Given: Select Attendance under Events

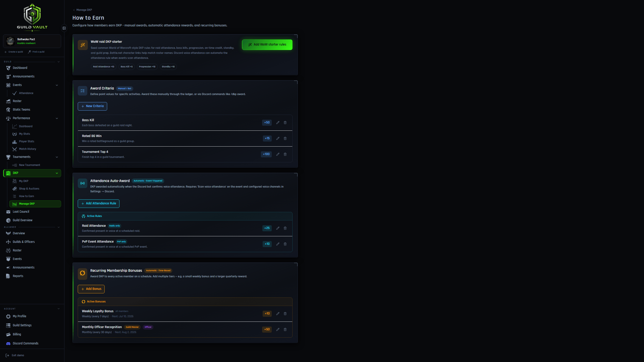Looking at the screenshot, I should (35, 93).
